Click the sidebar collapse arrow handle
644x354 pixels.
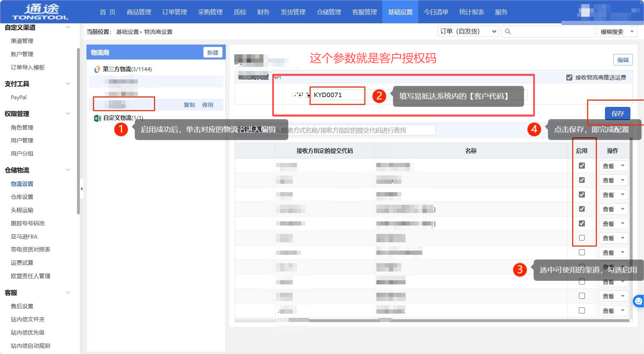pyautogui.click(x=82, y=189)
